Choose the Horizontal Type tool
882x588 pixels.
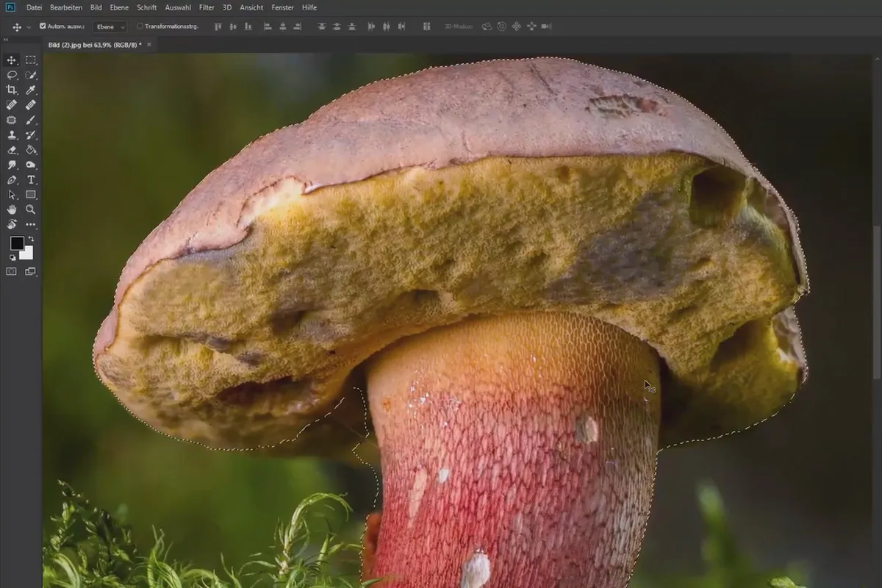point(31,180)
